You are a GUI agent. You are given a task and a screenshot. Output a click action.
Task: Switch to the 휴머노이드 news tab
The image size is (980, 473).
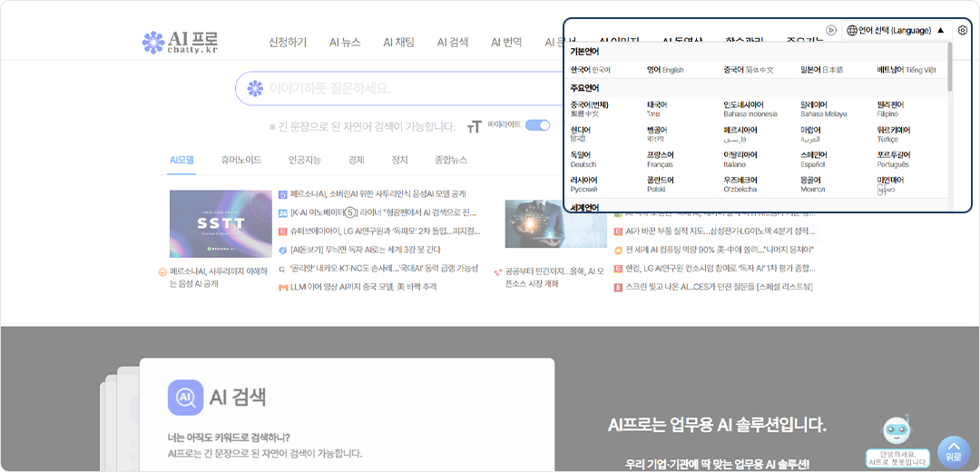[240, 160]
